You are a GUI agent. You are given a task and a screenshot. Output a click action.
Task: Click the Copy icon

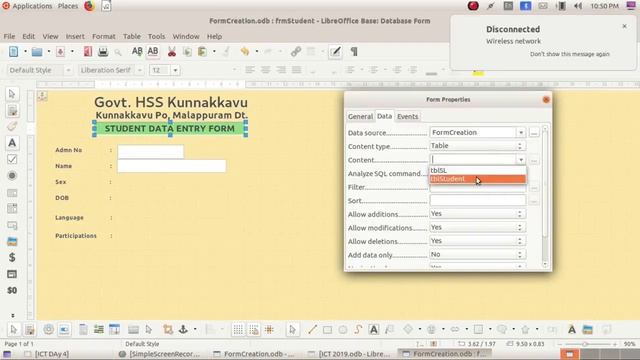click(187, 52)
